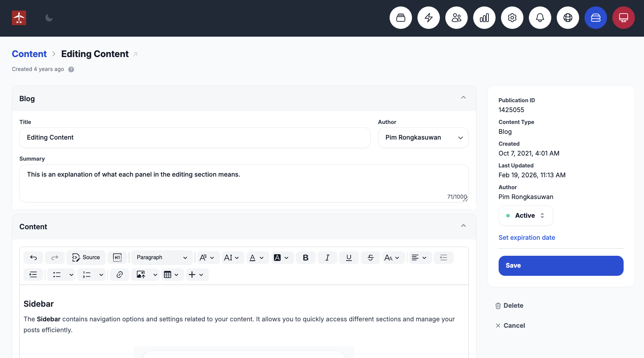Open the Author dropdown

coord(423,138)
